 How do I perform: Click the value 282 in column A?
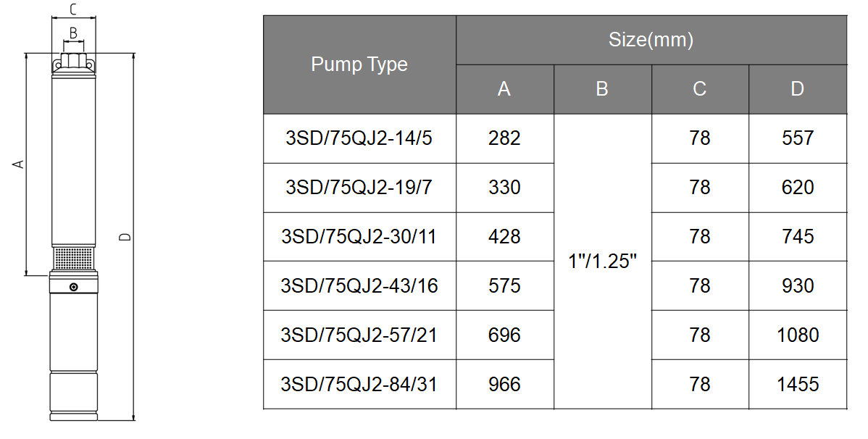tap(504, 138)
